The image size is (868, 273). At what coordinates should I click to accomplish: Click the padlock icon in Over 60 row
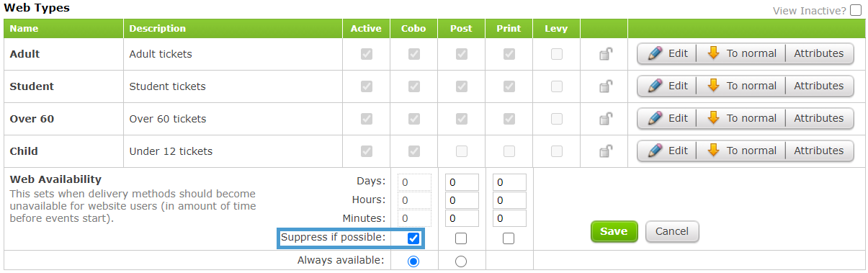(606, 119)
